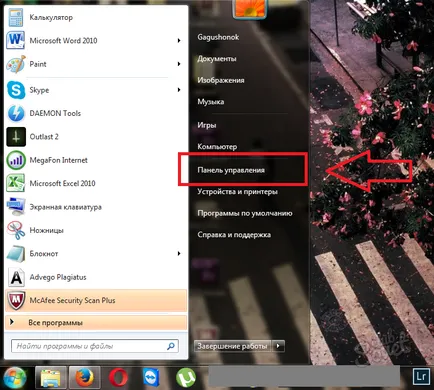434x390 pixels.
Task: Open Изображения library
Action: (x=221, y=80)
